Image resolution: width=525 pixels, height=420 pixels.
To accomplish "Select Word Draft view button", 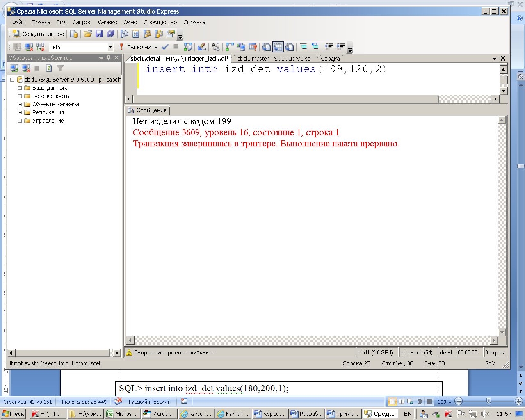I will (429, 402).
